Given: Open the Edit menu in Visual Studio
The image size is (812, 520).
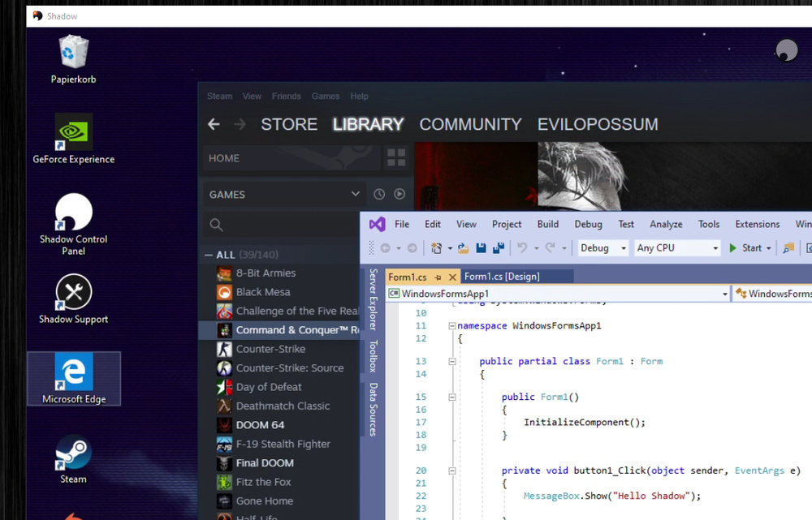Looking at the screenshot, I should click(x=433, y=224).
